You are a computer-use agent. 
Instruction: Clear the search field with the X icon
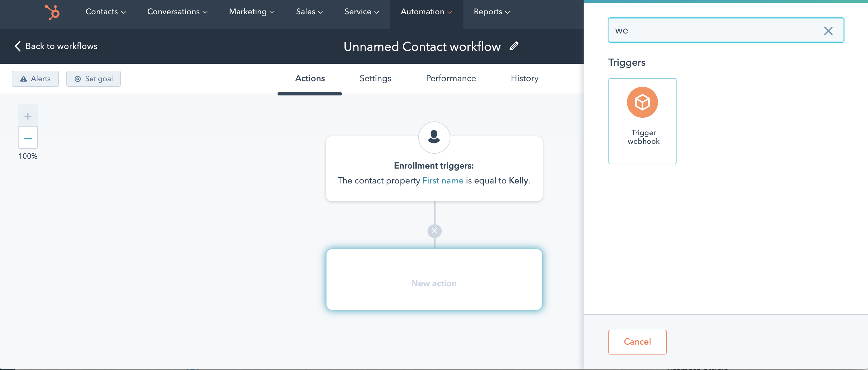point(828,31)
